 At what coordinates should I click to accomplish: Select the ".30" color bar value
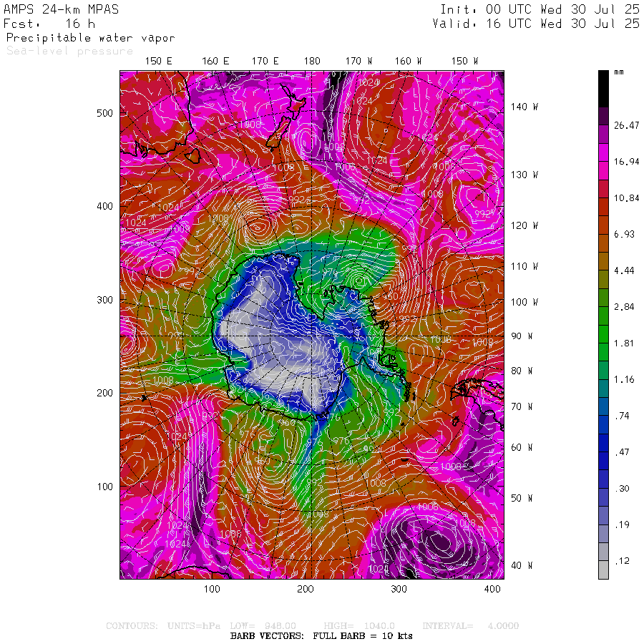(x=622, y=488)
